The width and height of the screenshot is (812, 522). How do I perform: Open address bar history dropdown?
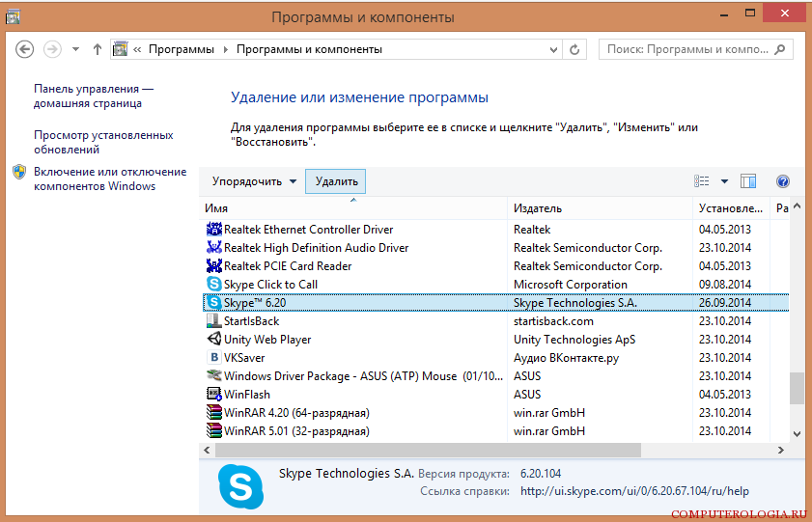point(553,49)
